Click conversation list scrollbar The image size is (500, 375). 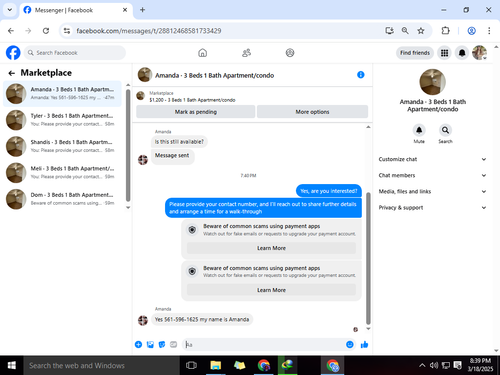(x=128, y=145)
